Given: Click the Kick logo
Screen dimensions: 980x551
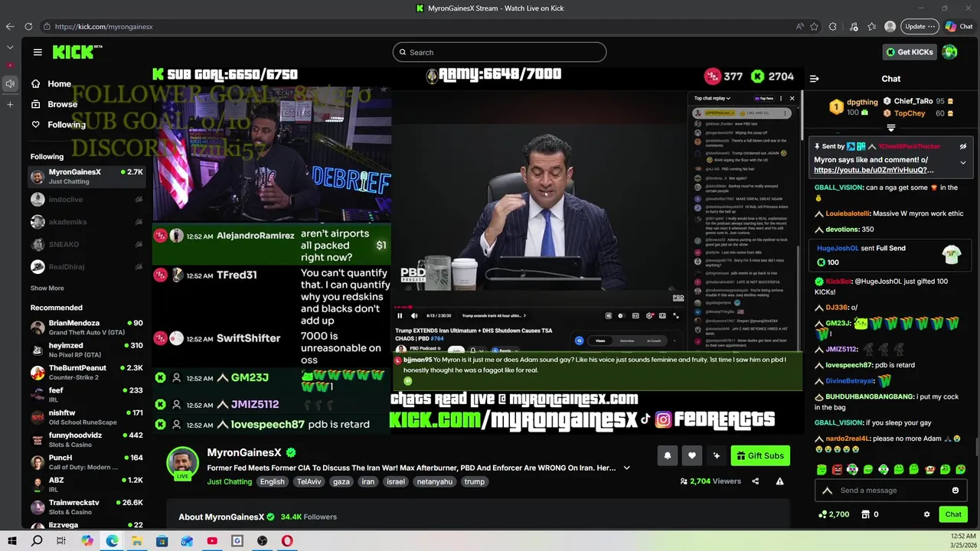Looking at the screenshot, I should click(x=77, y=52).
